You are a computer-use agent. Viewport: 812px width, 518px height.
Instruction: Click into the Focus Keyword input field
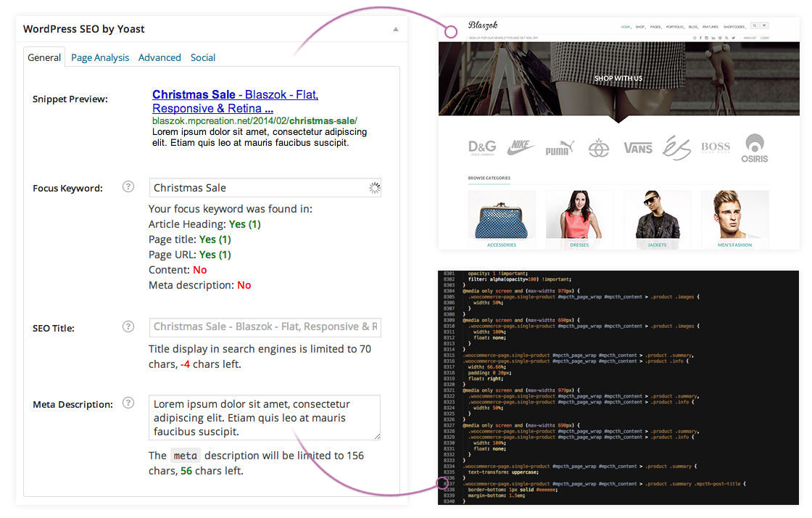(x=257, y=188)
